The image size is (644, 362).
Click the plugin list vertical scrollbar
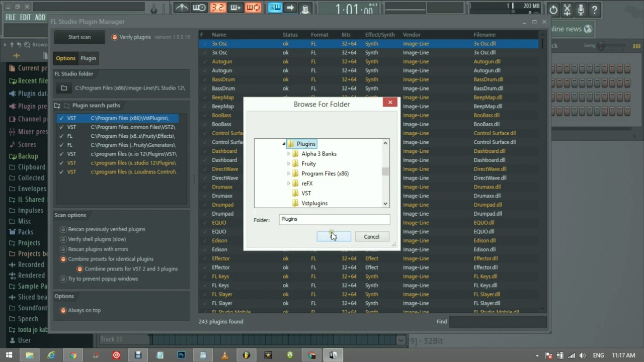pyautogui.click(x=542, y=44)
